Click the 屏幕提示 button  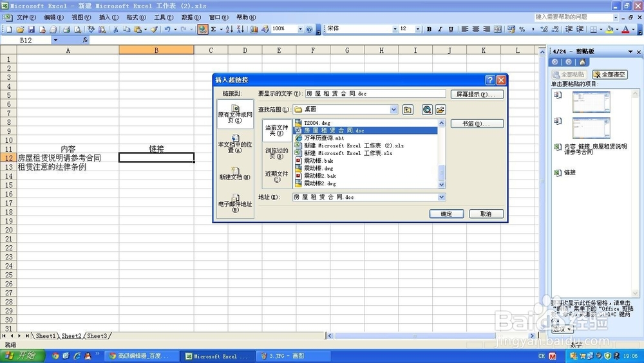[x=477, y=94]
